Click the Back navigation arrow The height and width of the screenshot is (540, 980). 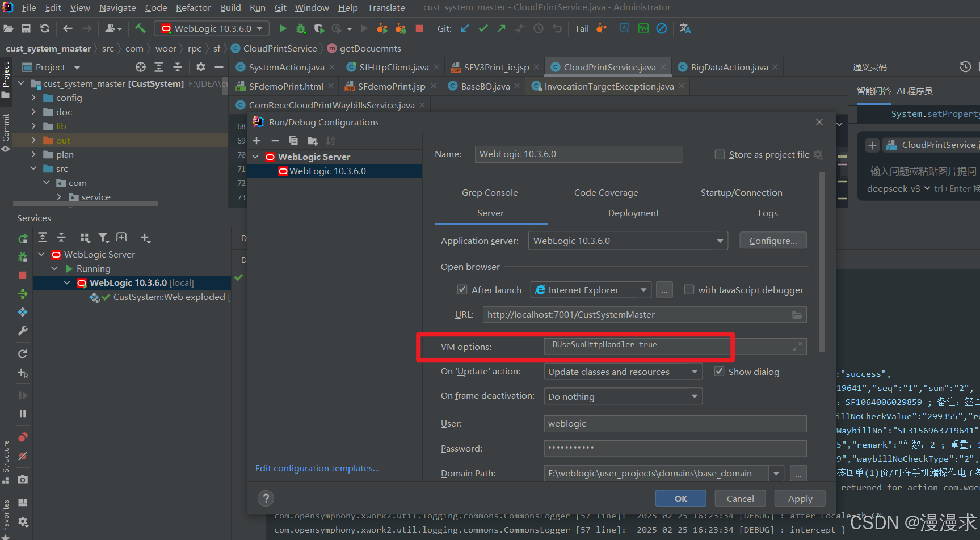tap(68, 28)
